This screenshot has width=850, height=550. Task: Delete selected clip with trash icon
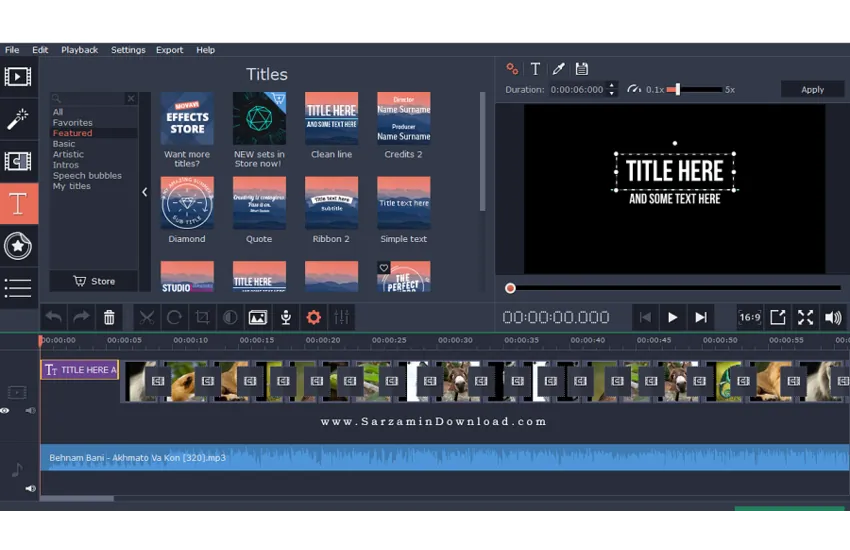point(109,317)
